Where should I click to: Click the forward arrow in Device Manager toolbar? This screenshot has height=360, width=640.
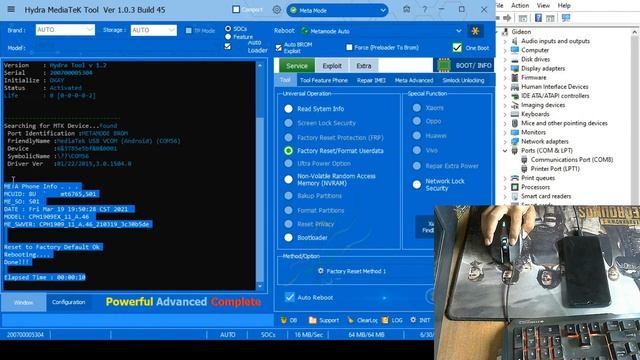tap(507, 18)
